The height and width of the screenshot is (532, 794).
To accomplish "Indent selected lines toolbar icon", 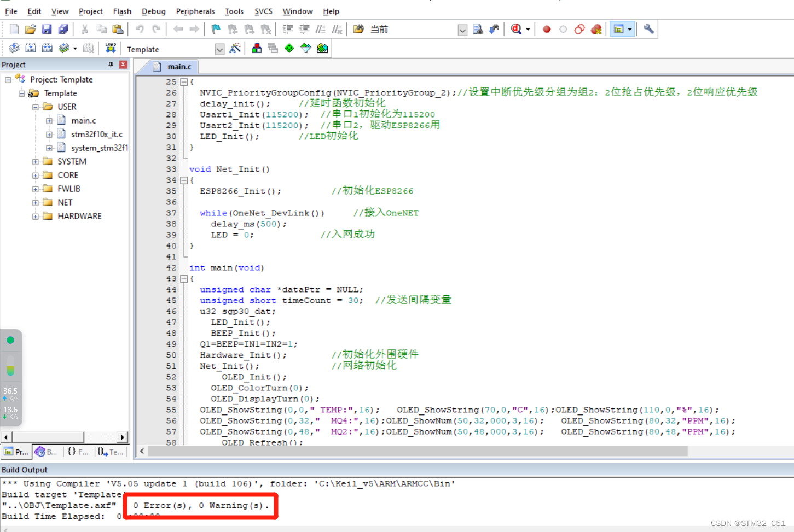I will click(288, 29).
